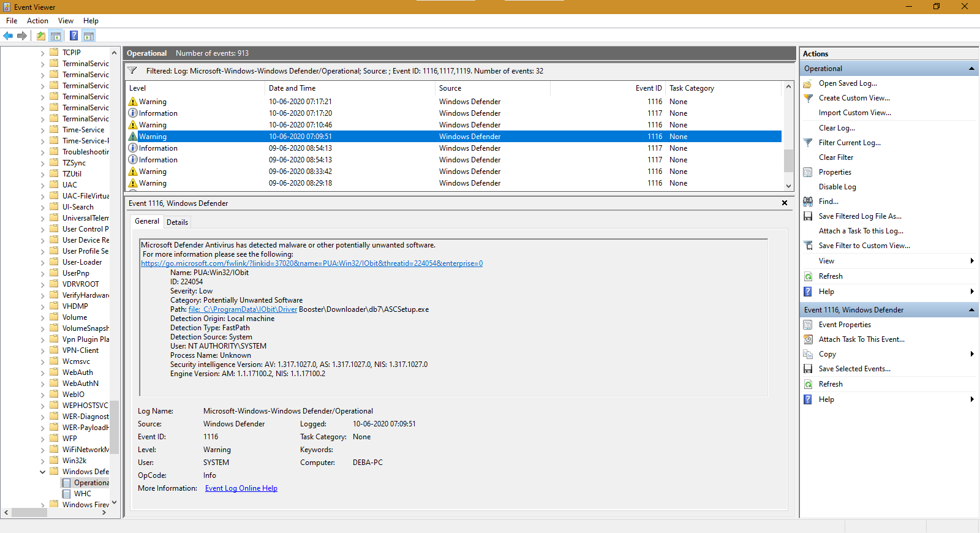Open the View submenu arrow

pyautogui.click(x=972, y=261)
